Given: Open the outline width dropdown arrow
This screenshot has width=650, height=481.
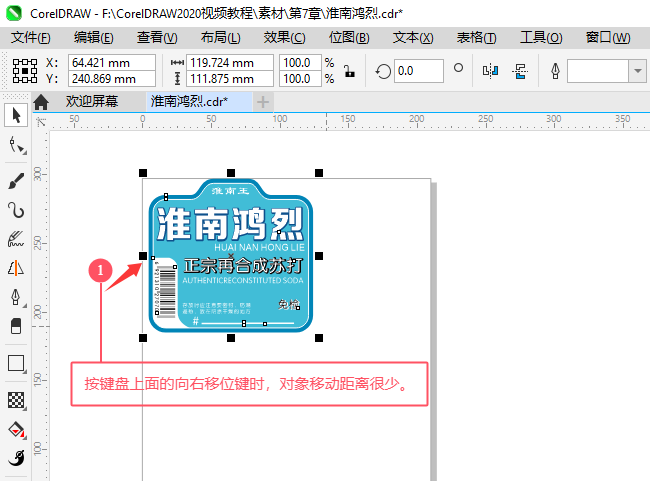Looking at the screenshot, I should (x=638, y=71).
